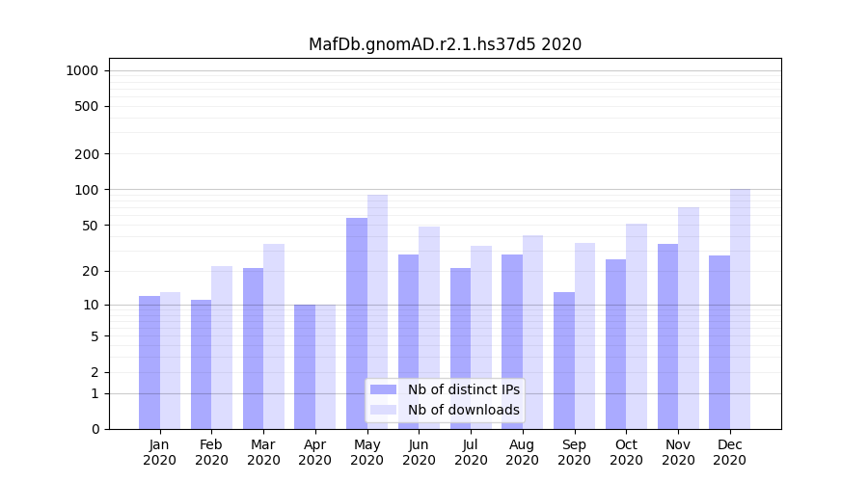This screenshot has width=868, height=482.
Task: Select the March 2020 downloads bar
Action: tap(274, 336)
